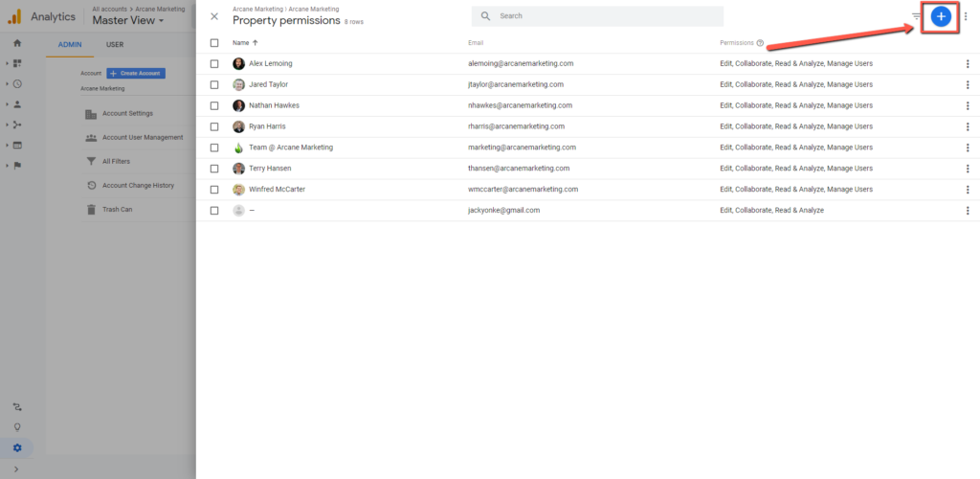The width and height of the screenshot is (980, 479).
Task: Click Alex Lemoing's avatar
Action: click(x=238, y=64)
